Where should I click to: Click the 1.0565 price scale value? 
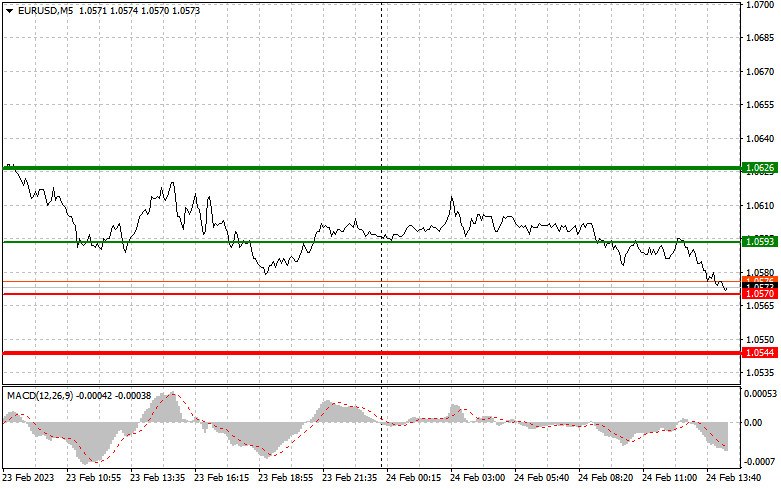pyautogui.click(x=760, y=306)
